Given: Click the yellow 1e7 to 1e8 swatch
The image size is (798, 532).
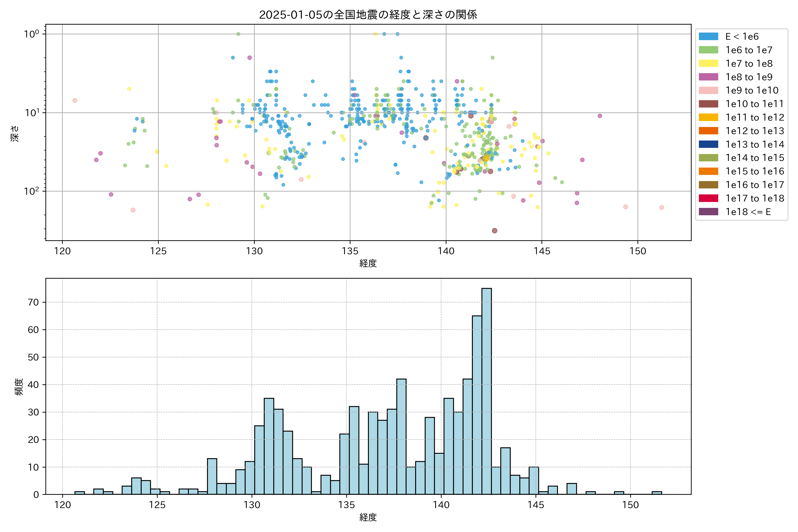Looking at the screenshot, I should coord(708,63).
